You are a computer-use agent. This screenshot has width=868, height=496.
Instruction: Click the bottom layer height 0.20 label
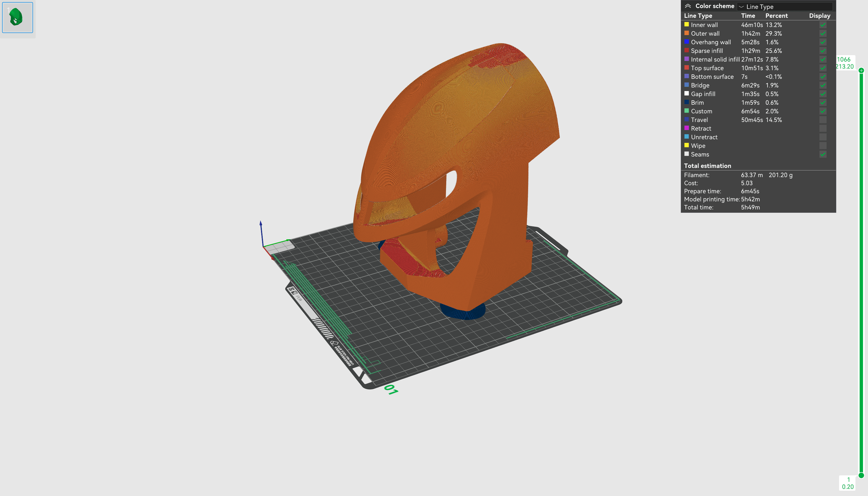tap(848, 487)
